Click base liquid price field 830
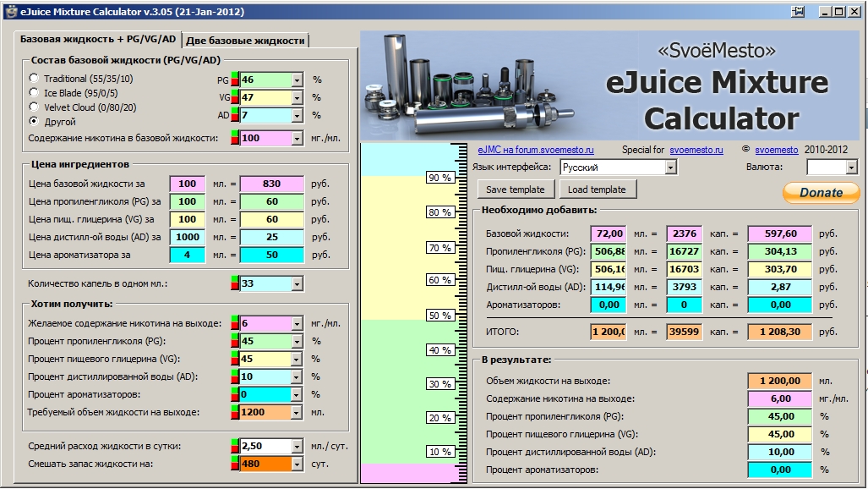This screenshot has height=489, width=868. [x=272, y=184]
